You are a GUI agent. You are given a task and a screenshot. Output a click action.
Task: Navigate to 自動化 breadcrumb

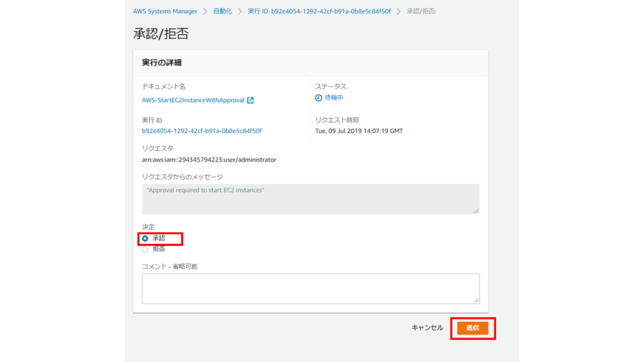[x=222, y=11]
